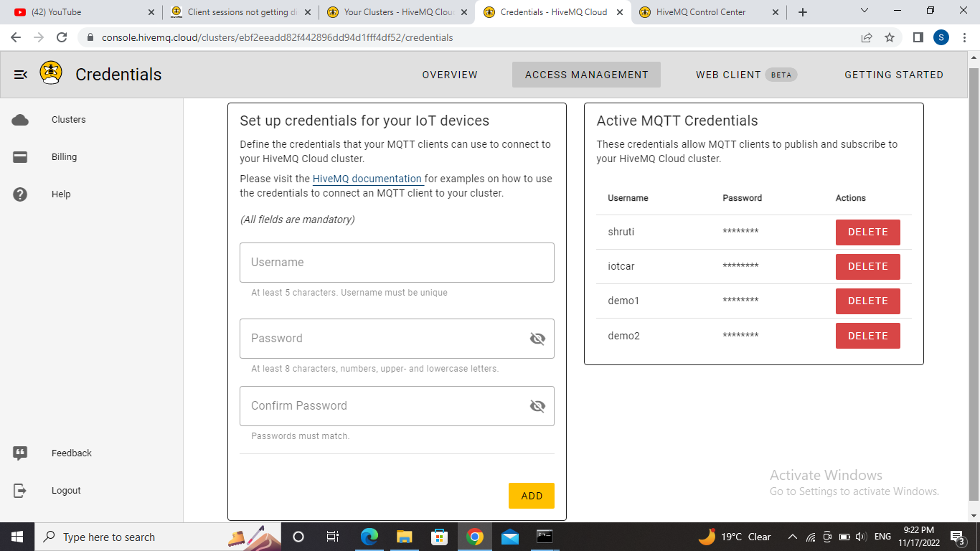Open Chrome icon on taskbar

(x=474, y=537)
